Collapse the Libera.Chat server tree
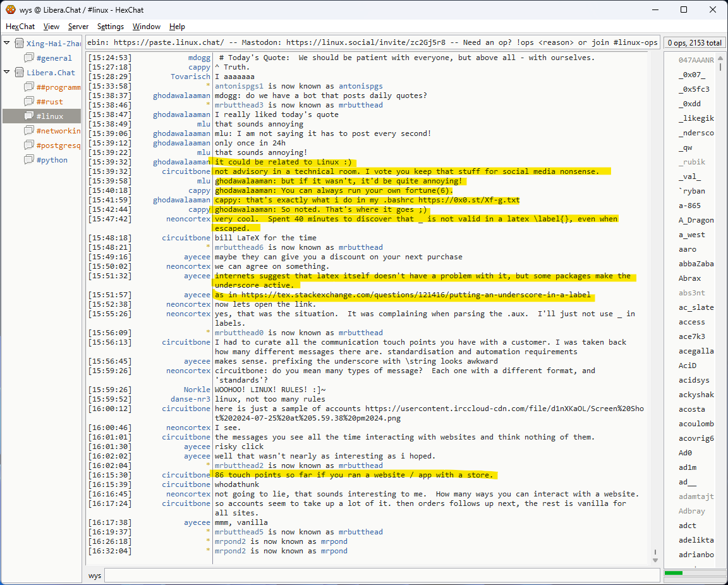Screen dimensions: 728x585 coord(7,73)
